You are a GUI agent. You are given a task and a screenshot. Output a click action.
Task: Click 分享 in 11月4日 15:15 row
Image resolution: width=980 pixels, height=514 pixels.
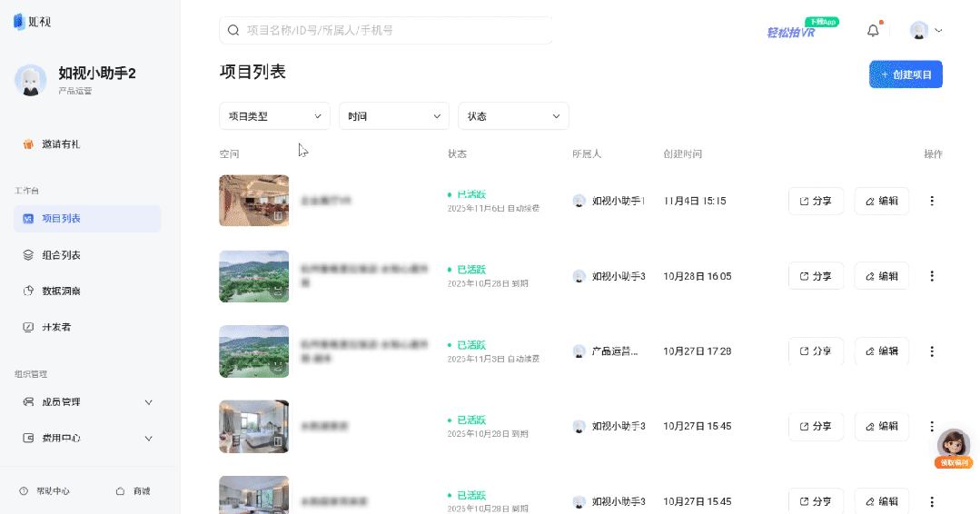coord(816,201)
